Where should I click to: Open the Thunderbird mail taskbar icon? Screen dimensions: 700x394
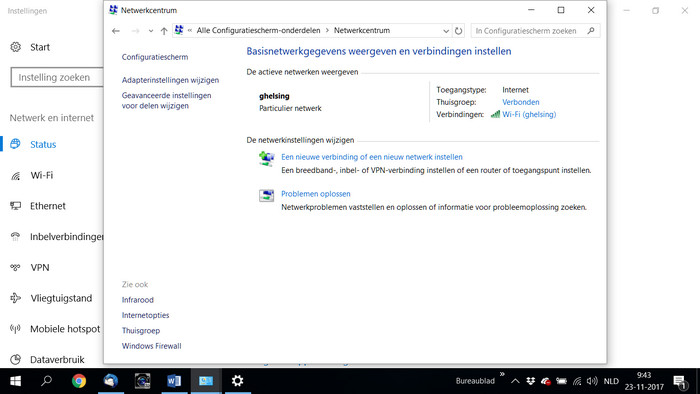(x=111, y=381)
